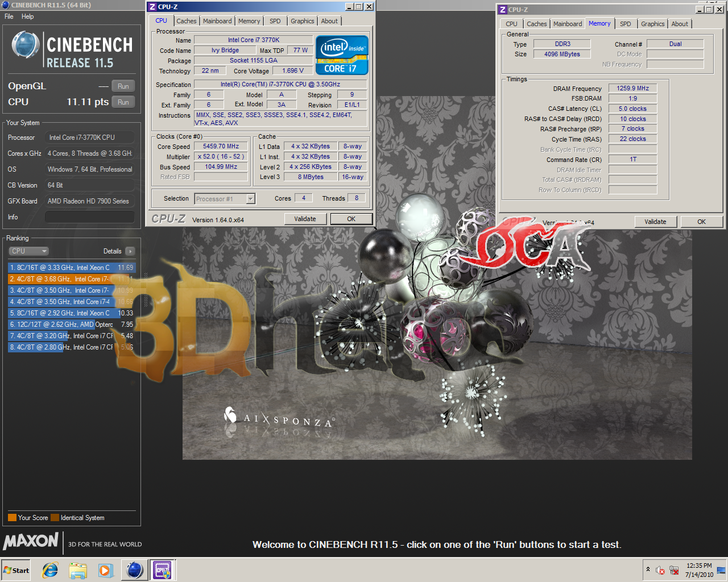Click the Multiplier value x 52.0
This screenshot has width=728, height=582.
pyautogui.click(x=221, y=156)
